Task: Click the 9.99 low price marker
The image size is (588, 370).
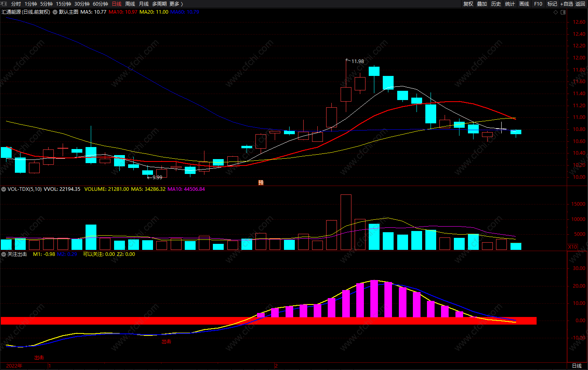Action: tap(157, 177)
